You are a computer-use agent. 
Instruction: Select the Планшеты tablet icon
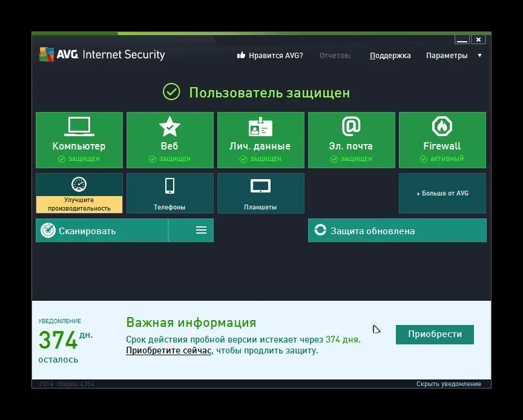point(260,186)
